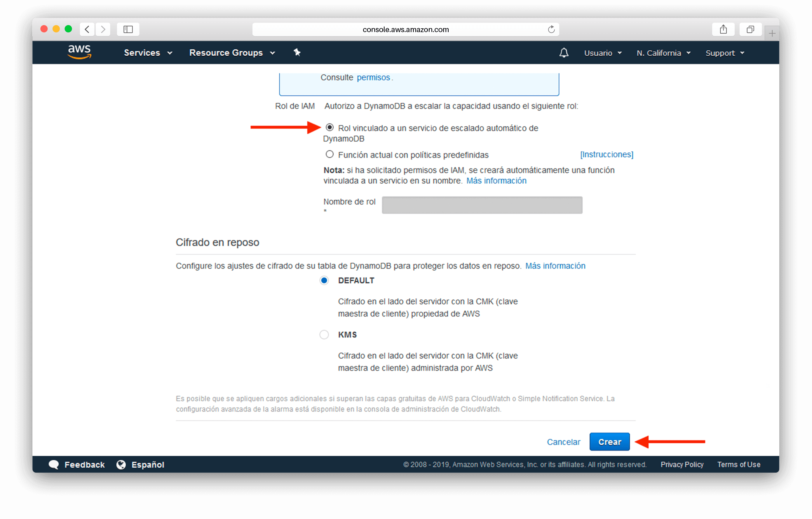
Task: Select DynamoDB auto-scaling linked service role
Action: pyautogui.click(x=328, y=128)
